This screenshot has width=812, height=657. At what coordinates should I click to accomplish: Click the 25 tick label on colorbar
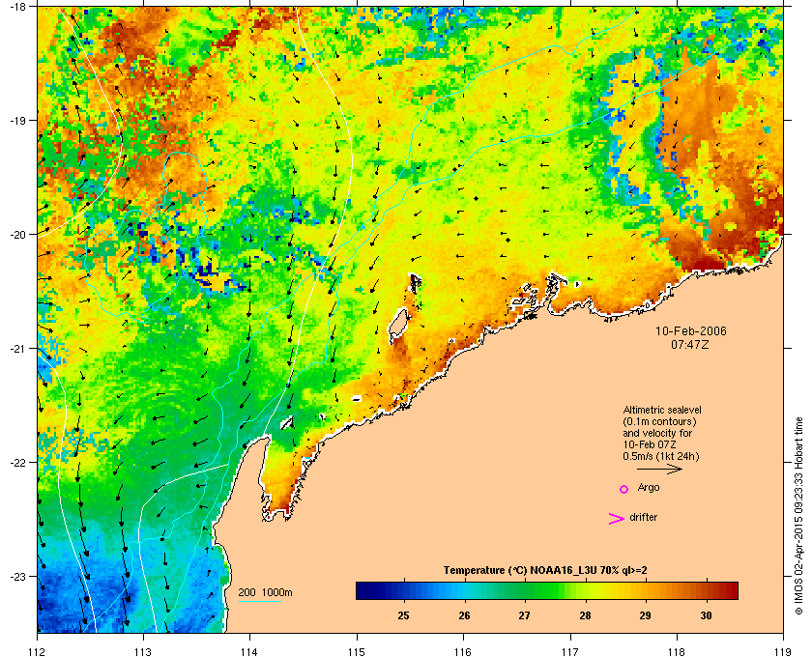click(403, 615)
